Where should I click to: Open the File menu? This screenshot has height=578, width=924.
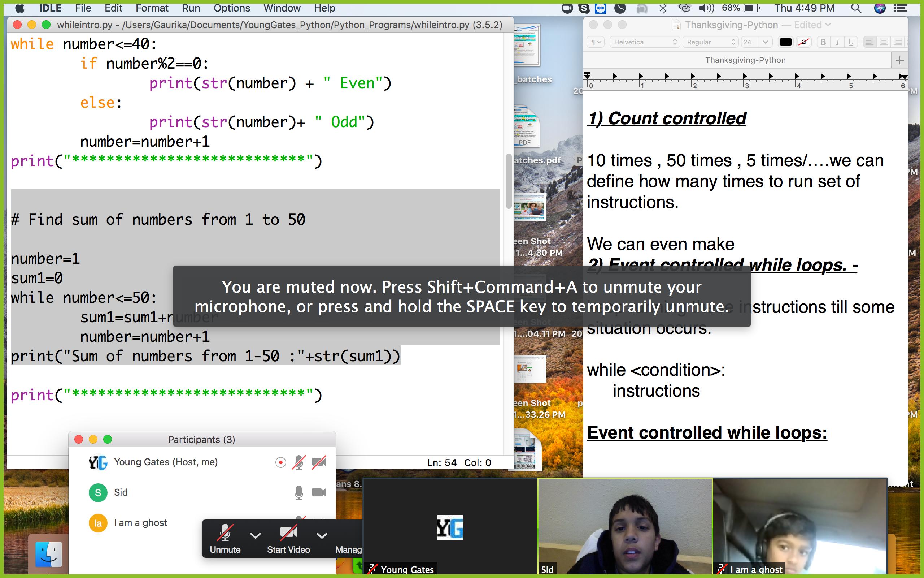point(83,8)
